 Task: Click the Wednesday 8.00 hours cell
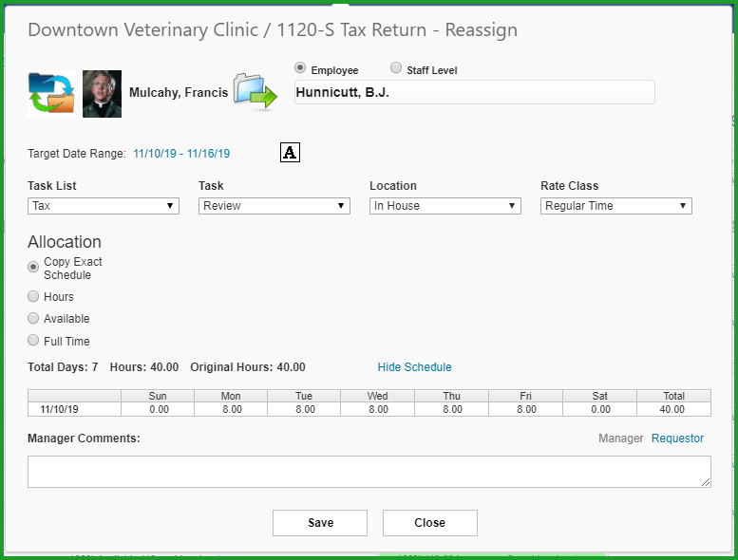point(377,409)
